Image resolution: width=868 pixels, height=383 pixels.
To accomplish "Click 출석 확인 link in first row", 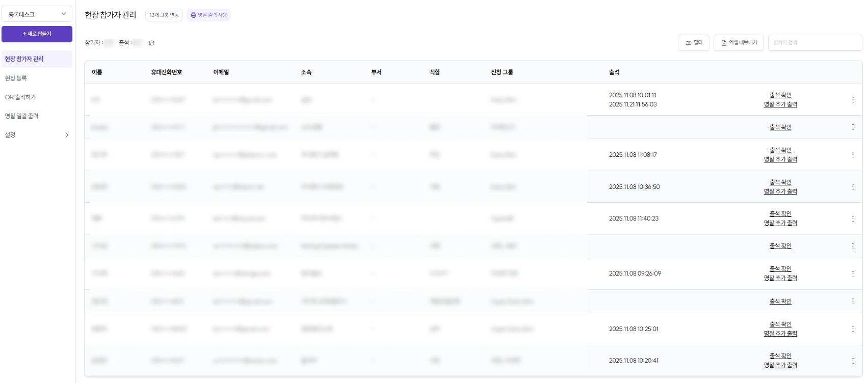I will [x=780, y=95].
